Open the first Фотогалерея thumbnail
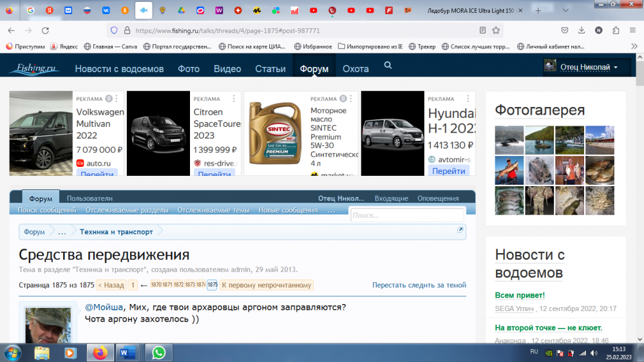644x362 pixels. [509, 140]
